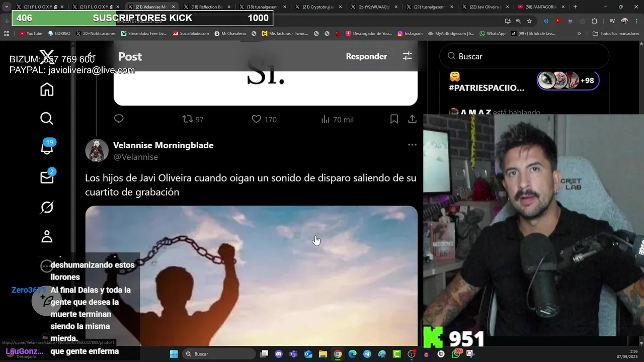Open the Chrome apps grid icon
This screenshot has width=644, height=362.
(7, 34)
